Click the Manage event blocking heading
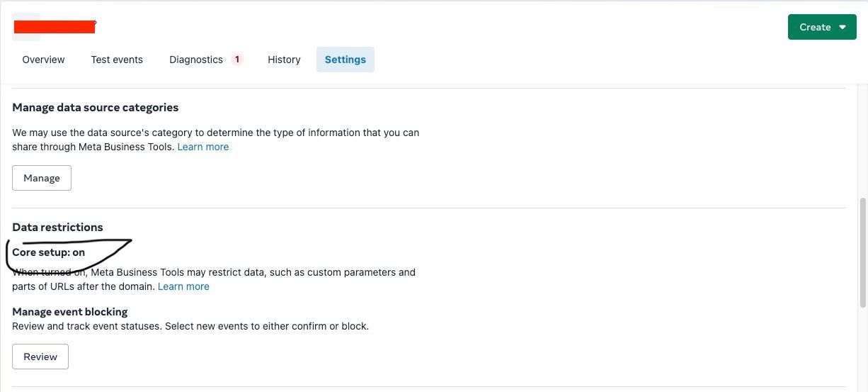Screen dimensions: 868x392 tap(69, 312)
